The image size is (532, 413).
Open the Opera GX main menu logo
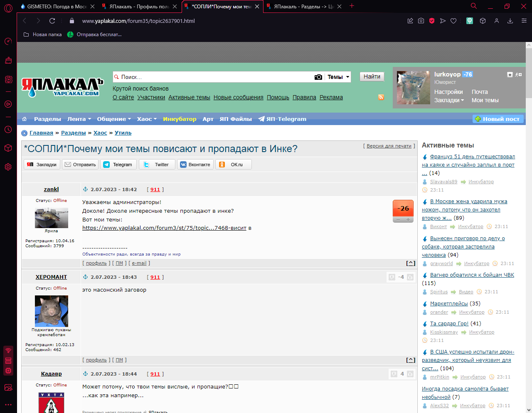point(8,8)
